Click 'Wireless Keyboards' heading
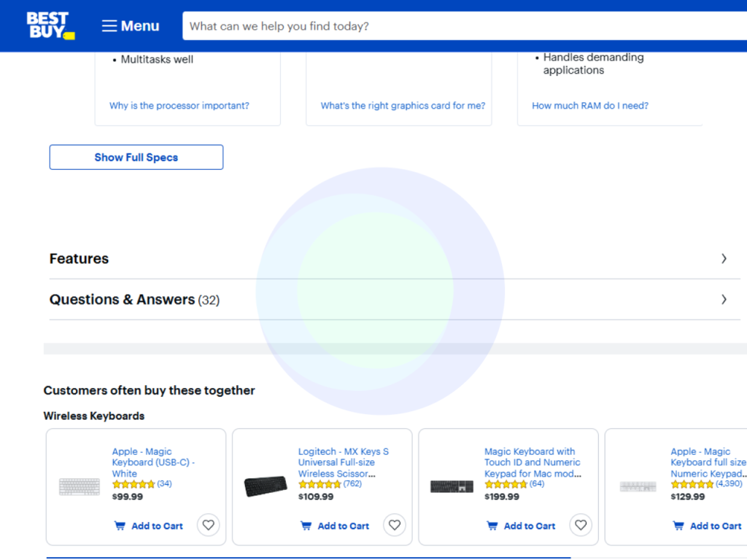Viewport: 747px width, 560px height. 94,416
